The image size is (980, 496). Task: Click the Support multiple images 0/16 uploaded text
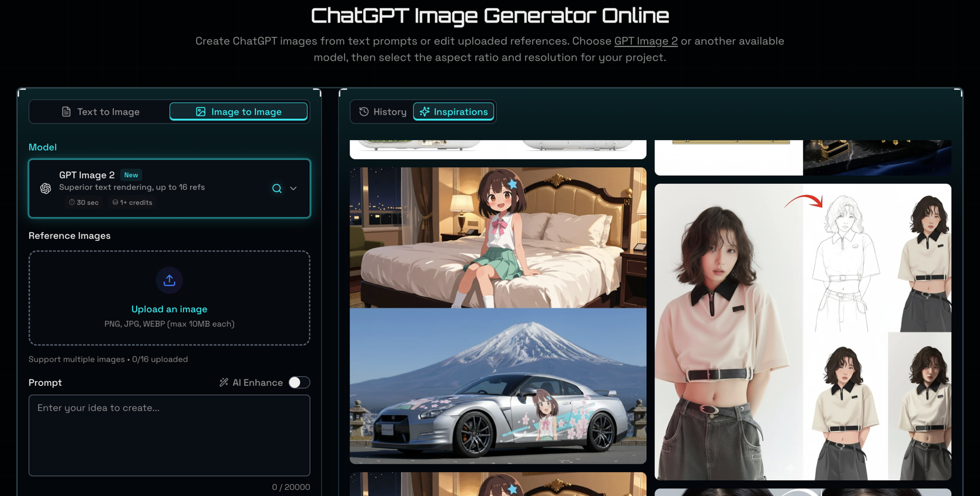click(x=108, y=359)
